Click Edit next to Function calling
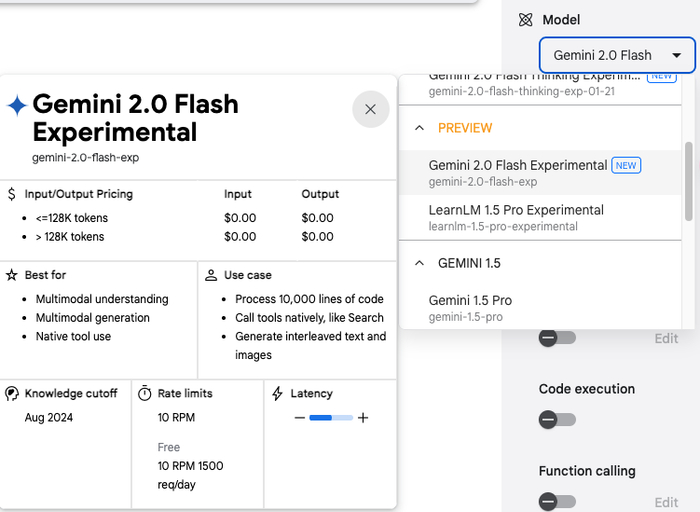This screenshot has height=512, width=700. [666, 502]
